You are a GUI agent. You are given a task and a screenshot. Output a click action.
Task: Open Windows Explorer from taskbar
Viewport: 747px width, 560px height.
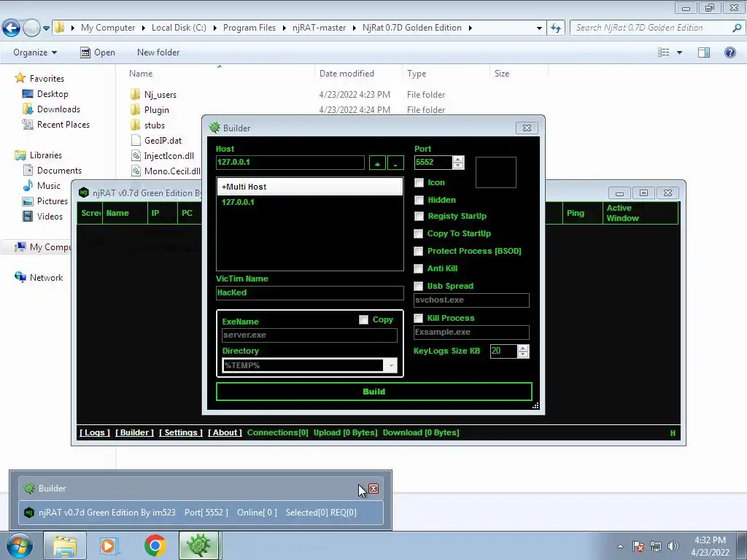pyautogui.click(x=65, y=545)
